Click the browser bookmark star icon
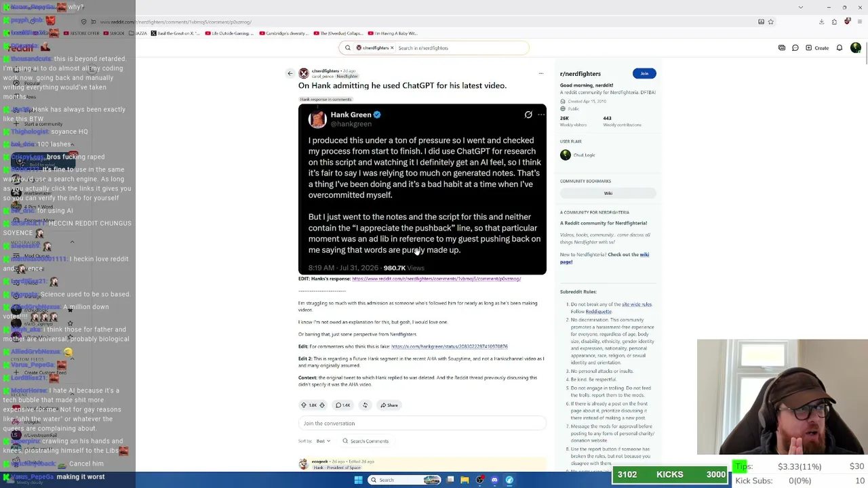Image resolution: width=868 pixels, height=488 pixels. point(770,22)
